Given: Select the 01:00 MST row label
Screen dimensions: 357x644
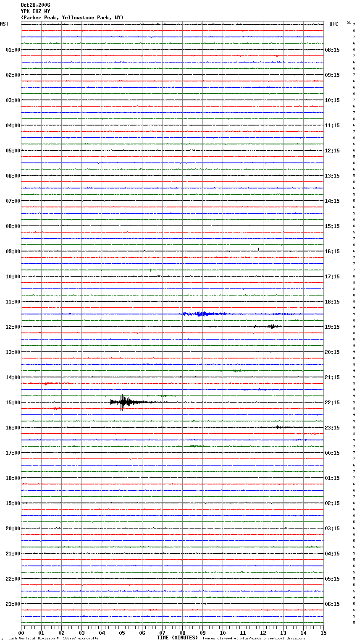Looking at the screenshot, I should point(13,50).
